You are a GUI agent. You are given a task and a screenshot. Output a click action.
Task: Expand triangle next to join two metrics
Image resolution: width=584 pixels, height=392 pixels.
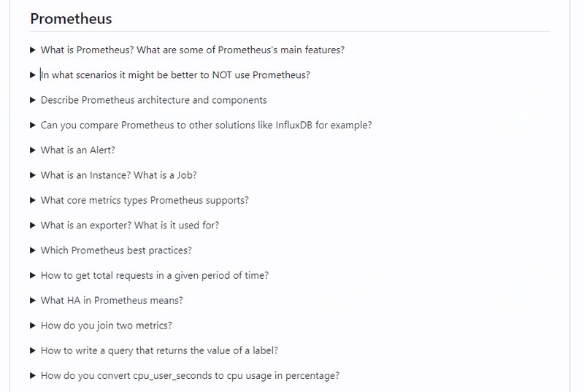pos(33,326)
